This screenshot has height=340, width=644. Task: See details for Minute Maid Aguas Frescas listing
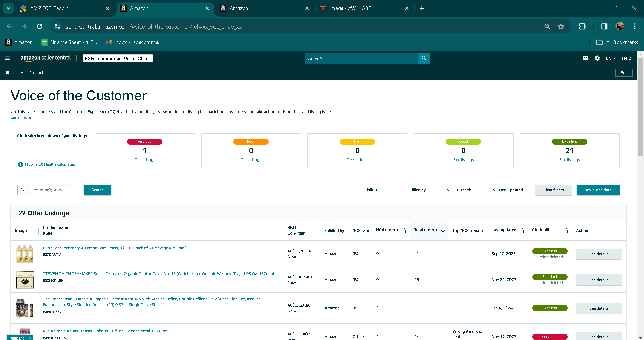(x=599, y=336)
